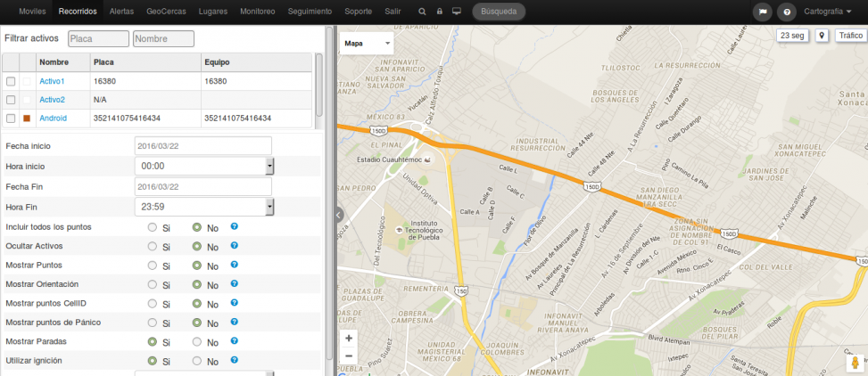This screenshot has height=376, width=868.
Task: Click the search magnifier icon in top bar
Action: click(x=422, y=11)
